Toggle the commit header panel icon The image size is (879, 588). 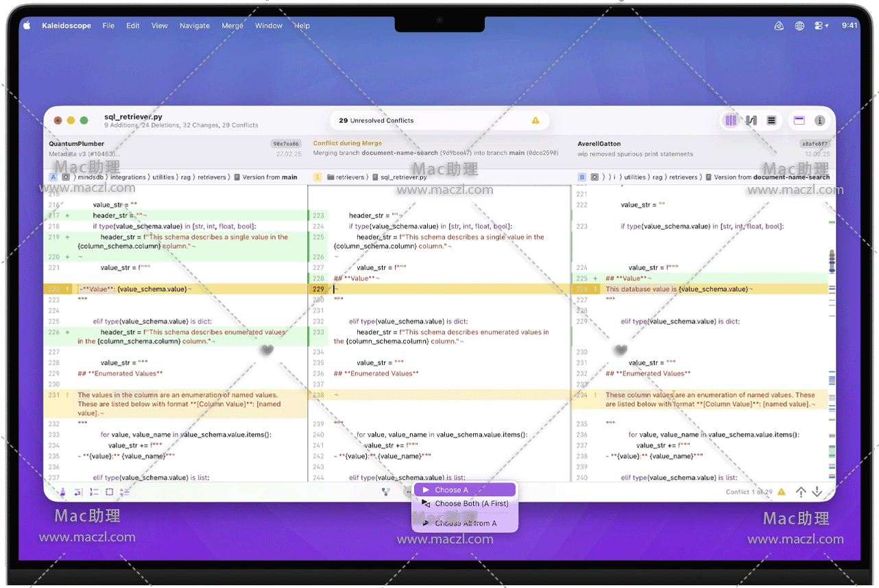(x=799, y=121)
